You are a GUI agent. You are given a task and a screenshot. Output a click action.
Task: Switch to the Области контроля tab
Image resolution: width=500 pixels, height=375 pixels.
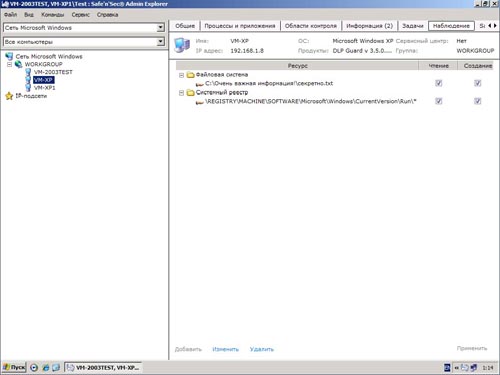pos(311,26)
